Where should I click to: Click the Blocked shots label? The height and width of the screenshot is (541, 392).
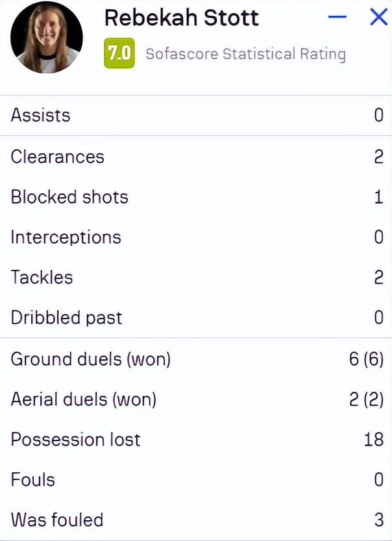pos(69,197)
